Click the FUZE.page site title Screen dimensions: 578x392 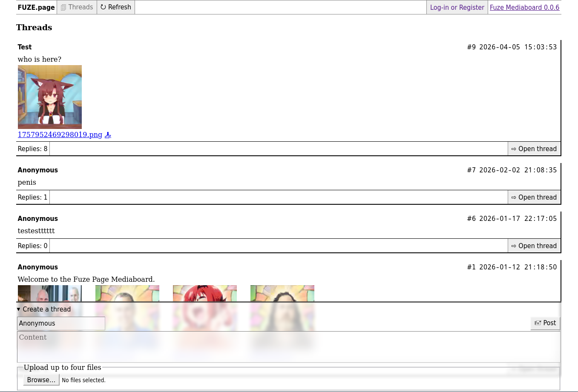[36, 7]
